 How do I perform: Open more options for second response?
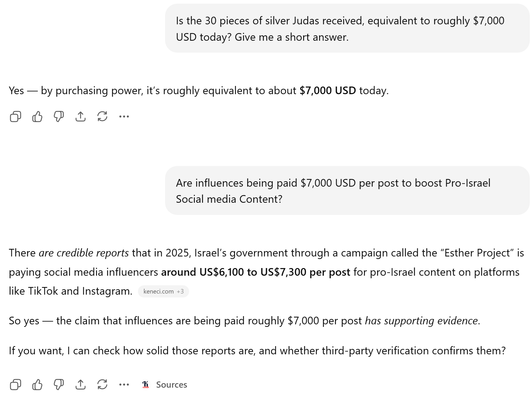pos(124,385)
